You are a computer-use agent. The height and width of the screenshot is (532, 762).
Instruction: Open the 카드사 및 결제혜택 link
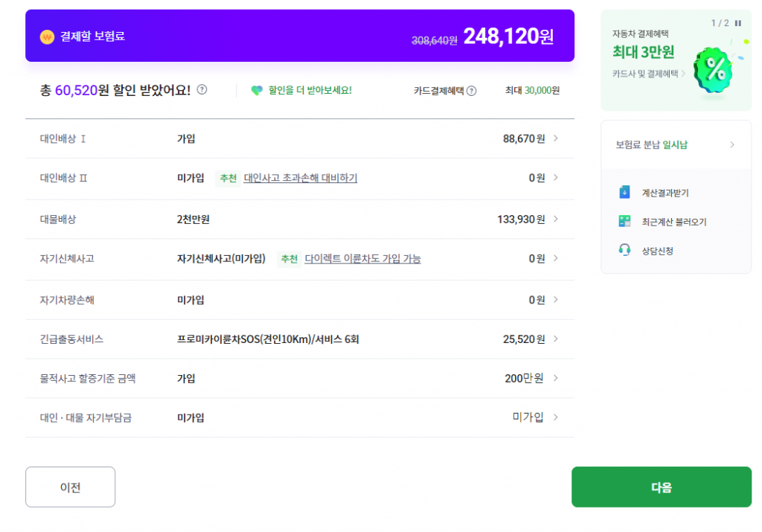click(649, 74)
